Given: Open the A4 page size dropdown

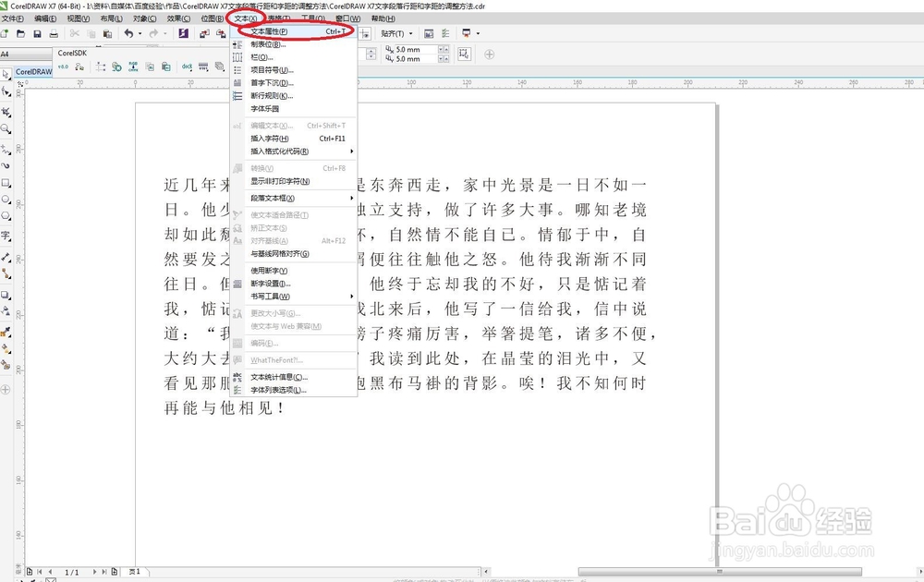Looking at the screenshot, I should coord(27,55).
